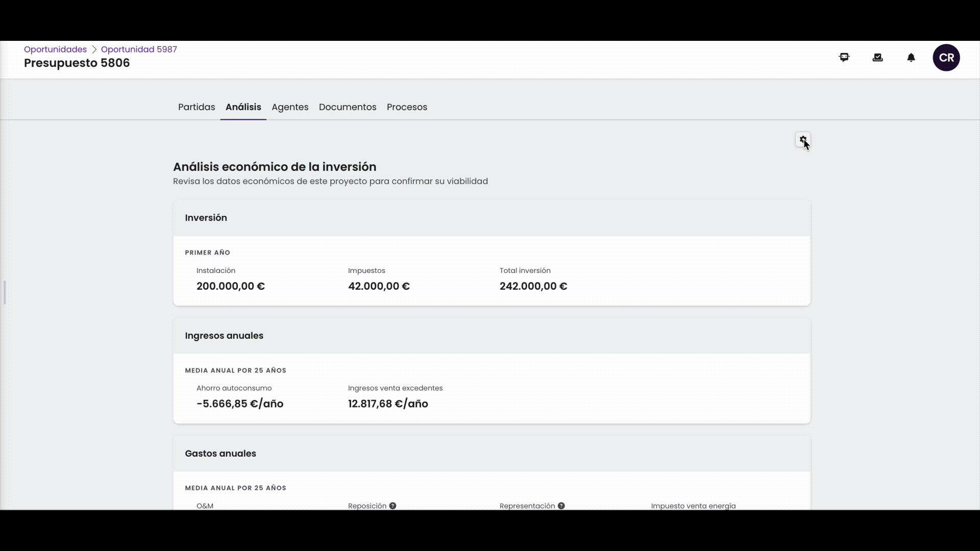
Task: Click the Gastos anuales card header
Action: click(x=492, y=454)
